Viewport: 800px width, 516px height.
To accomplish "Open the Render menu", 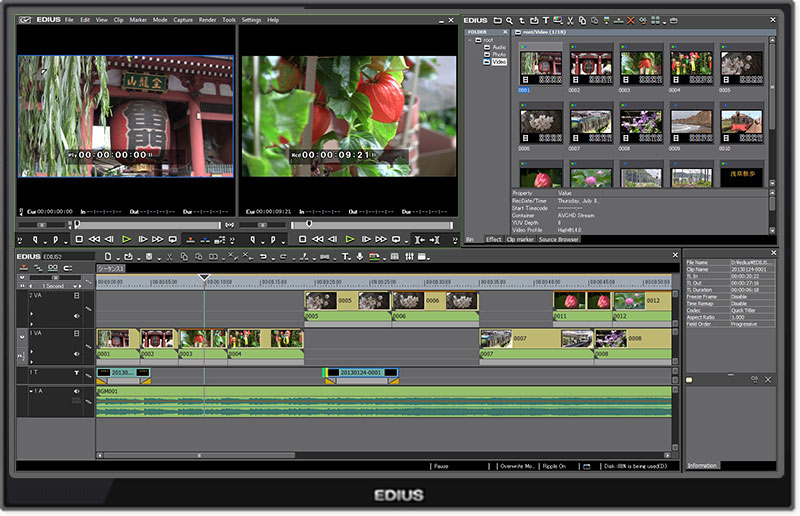I will point(207,20).
